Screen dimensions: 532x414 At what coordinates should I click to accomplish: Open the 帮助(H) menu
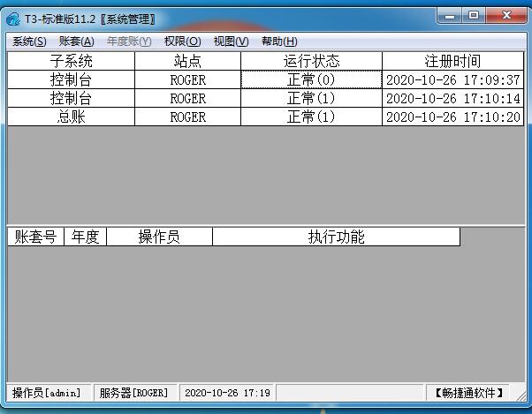point(279,41)
